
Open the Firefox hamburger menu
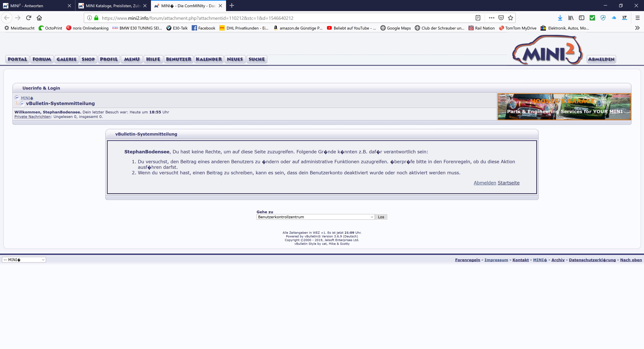coord(637,18)
